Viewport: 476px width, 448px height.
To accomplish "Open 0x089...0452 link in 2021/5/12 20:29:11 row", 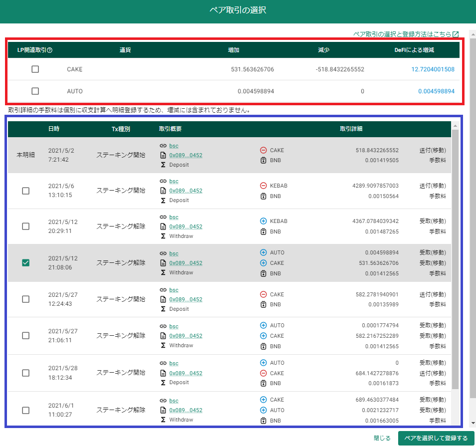I will [x=186, y=226].
